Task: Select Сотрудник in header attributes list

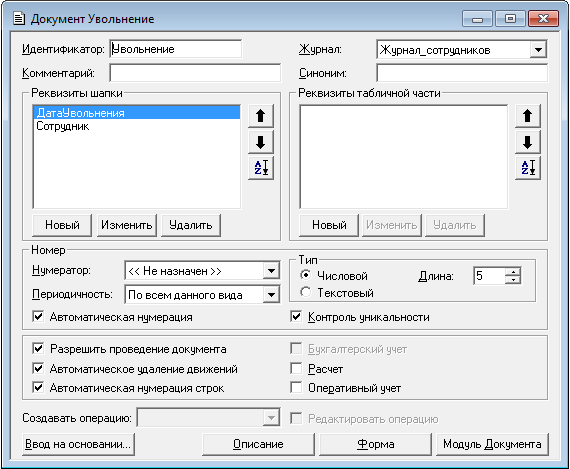Action: pyautogui.click(x=137, y=126)
